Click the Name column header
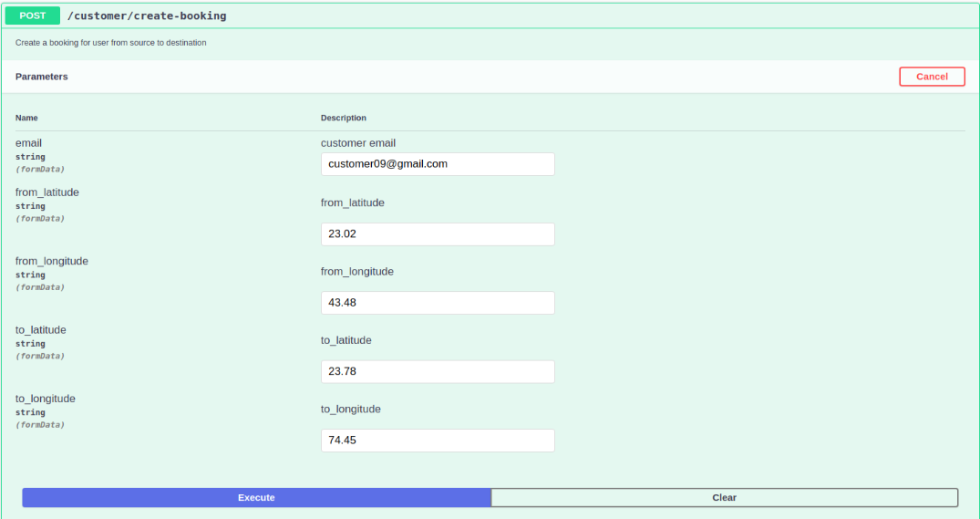 coord(26,118)
